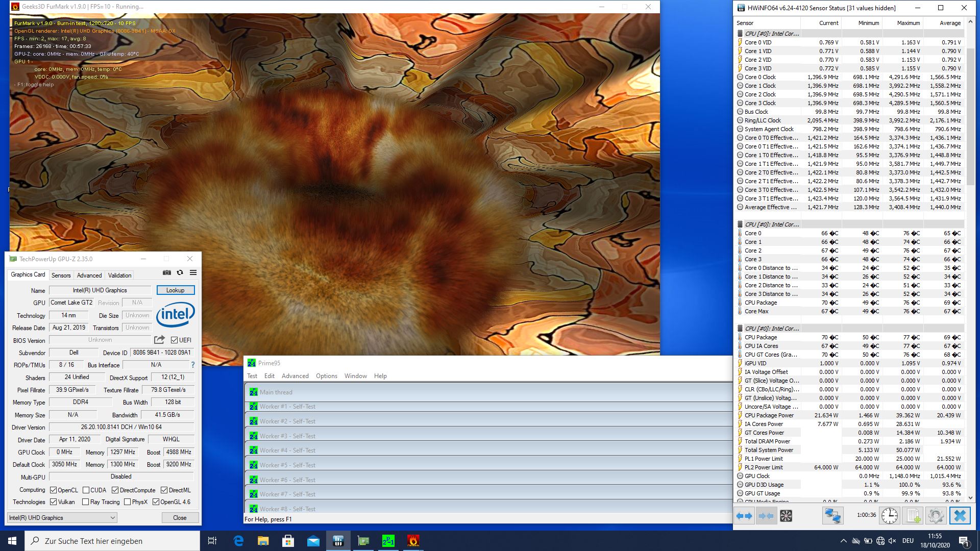Click HWiNFO network monitors icon
The height and width of the screenshot is (551, 980).
(832, 516)
